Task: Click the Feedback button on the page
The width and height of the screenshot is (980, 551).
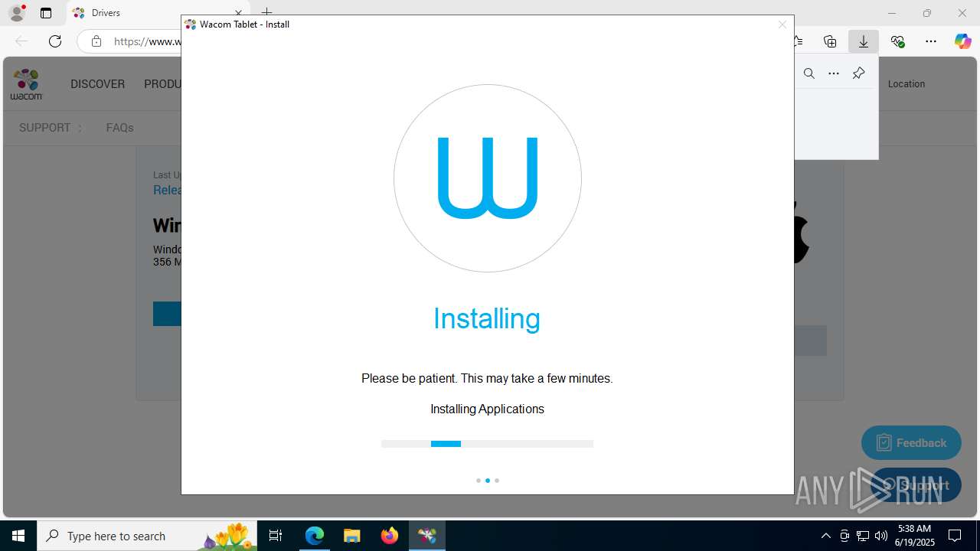Action: (911, 442)
